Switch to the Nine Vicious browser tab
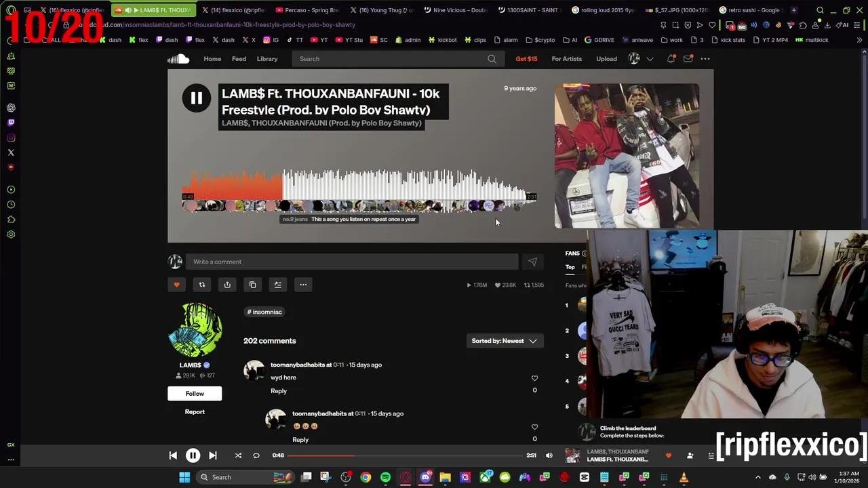868x488 pixels. (456, 10)
